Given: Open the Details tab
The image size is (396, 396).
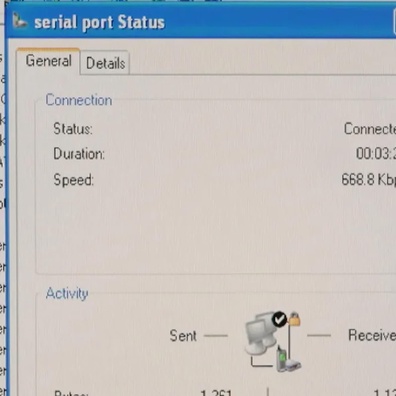Looking at the screenshot, I should (x=105, y=63).
